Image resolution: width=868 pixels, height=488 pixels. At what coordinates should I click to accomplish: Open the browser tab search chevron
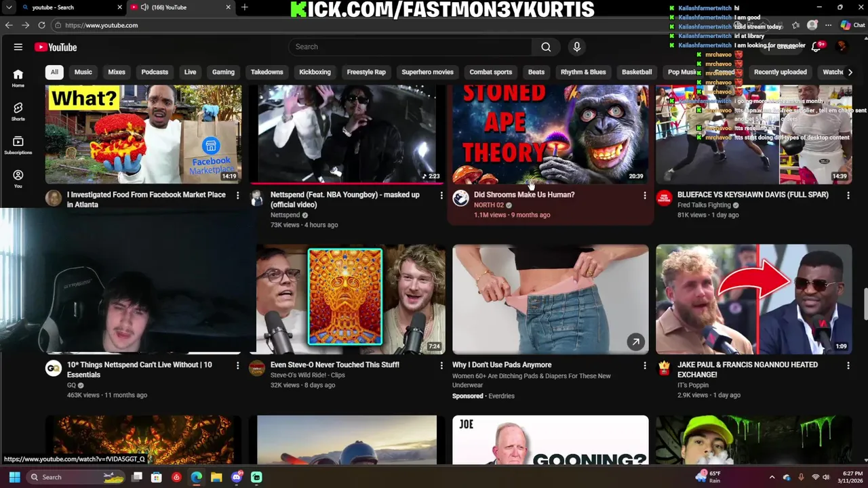pos(9,7)
